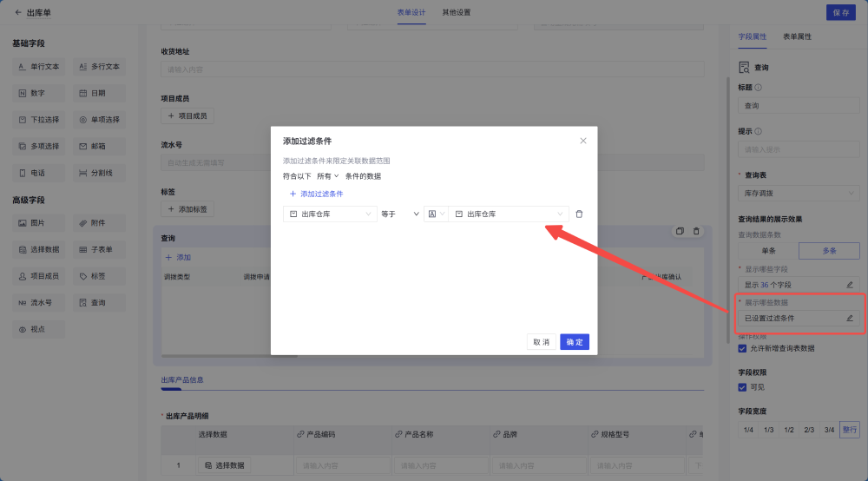Click edit pencil icon for 已设置过滤条件
The height and width of the screenshot is (481, 868).
pyautogui.click(x=850, y=319)
